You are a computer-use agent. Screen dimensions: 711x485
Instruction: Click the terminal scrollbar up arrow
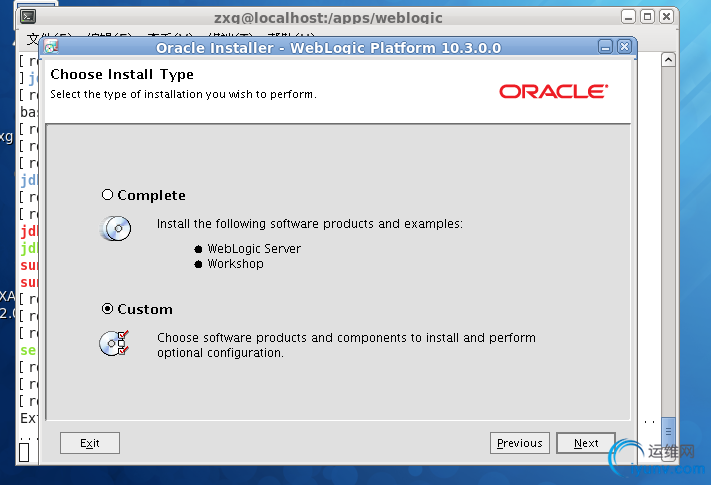[670, 61]
